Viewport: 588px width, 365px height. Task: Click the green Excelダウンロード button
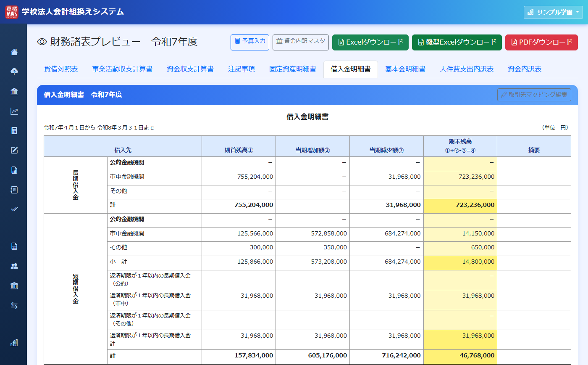[x=370, y=42]
